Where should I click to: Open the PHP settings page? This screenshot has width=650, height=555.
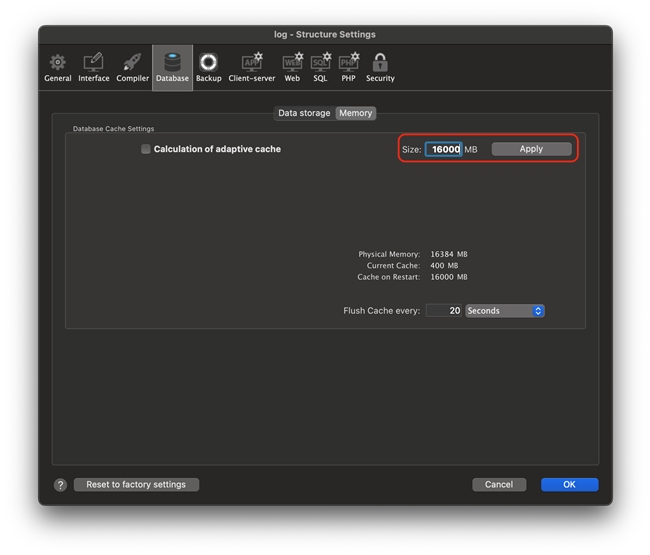[x=348, y=67]
